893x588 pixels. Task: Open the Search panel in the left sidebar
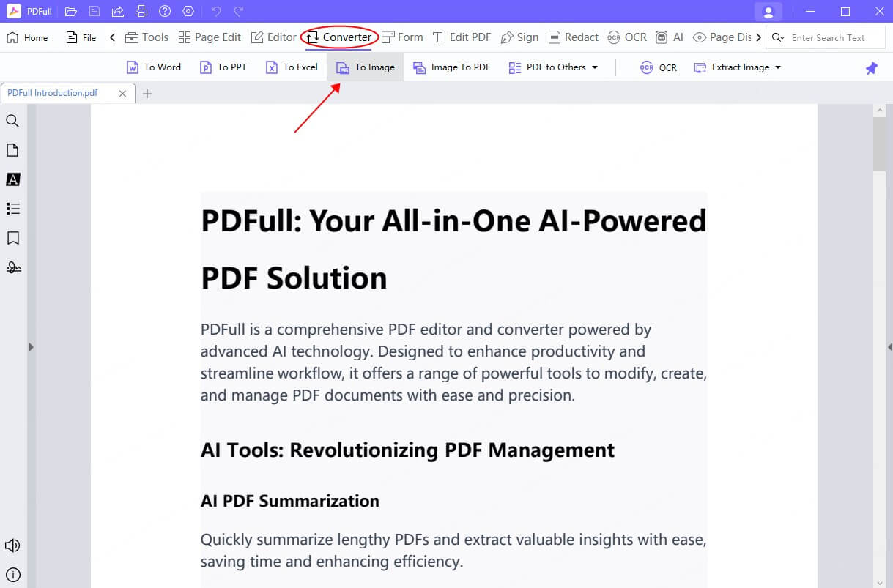click(12, 121)
